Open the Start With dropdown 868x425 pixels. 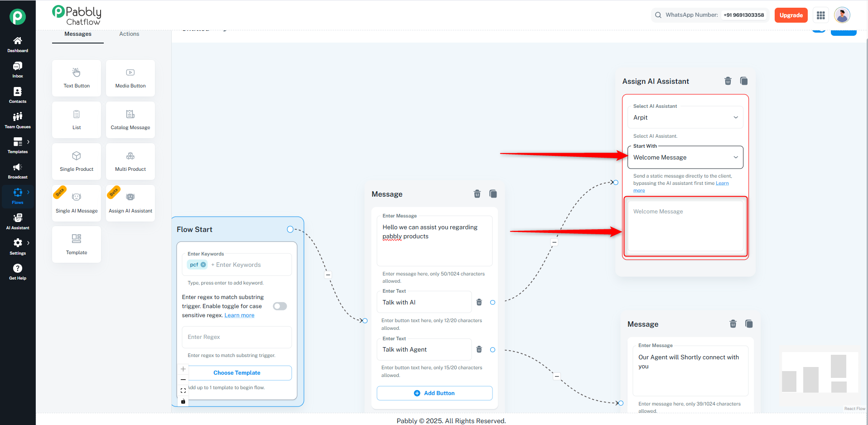point(685,157)
